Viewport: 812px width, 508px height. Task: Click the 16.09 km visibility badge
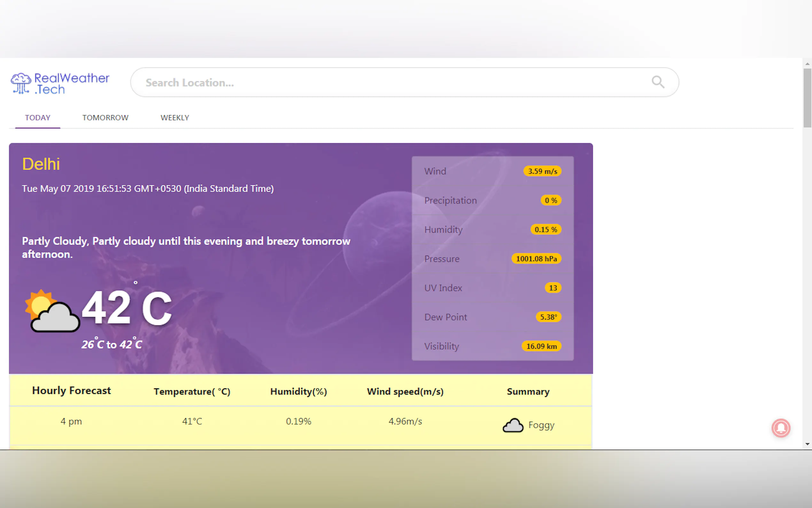[541, 346]
